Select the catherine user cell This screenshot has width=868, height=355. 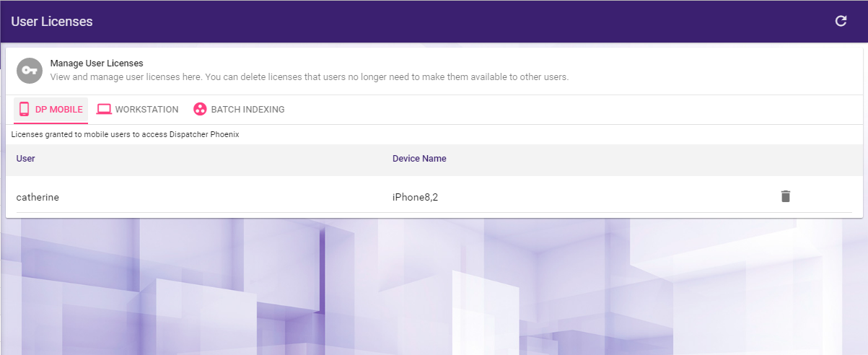(x=38, y=196)
